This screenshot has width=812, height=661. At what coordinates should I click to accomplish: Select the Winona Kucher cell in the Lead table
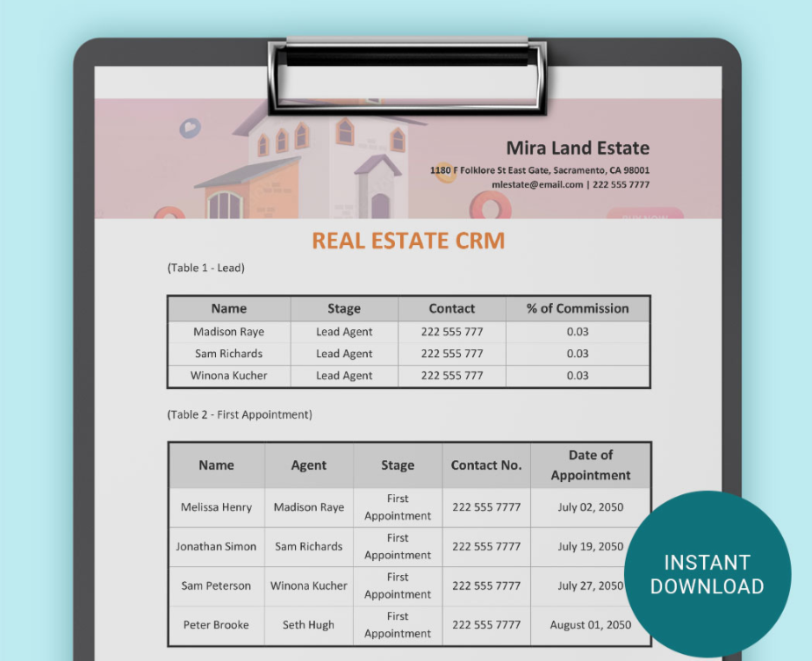[229, 376]
